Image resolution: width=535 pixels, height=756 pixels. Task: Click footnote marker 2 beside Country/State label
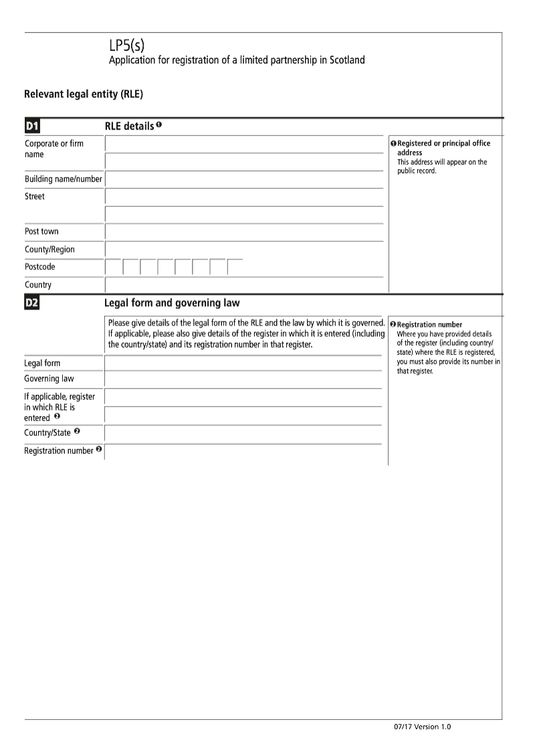point(77,432)
